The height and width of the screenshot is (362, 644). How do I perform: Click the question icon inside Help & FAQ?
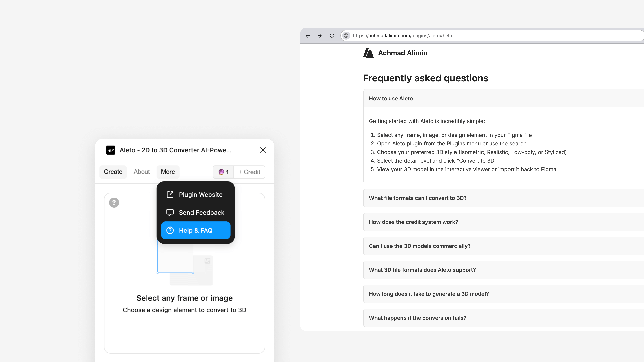click(x=170, y=230)
